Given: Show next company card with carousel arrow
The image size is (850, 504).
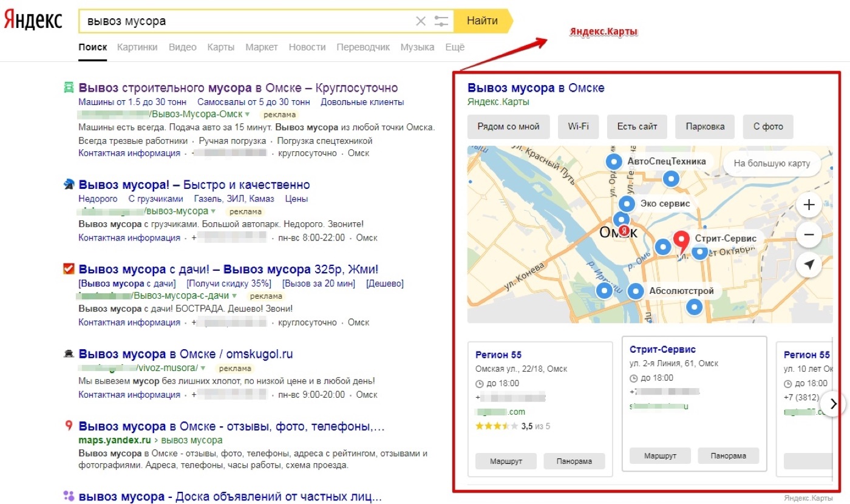Looking at the screenshot, I should [x=833, y=403].
